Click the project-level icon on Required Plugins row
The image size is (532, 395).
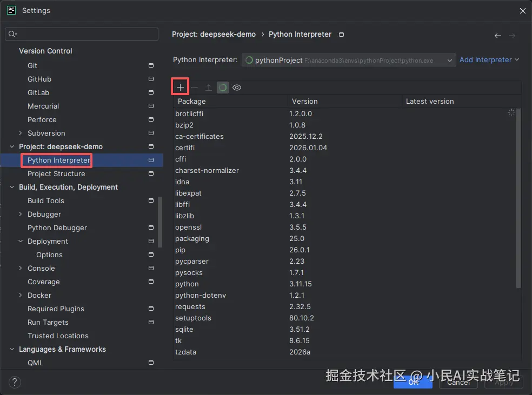coord(151,309)
